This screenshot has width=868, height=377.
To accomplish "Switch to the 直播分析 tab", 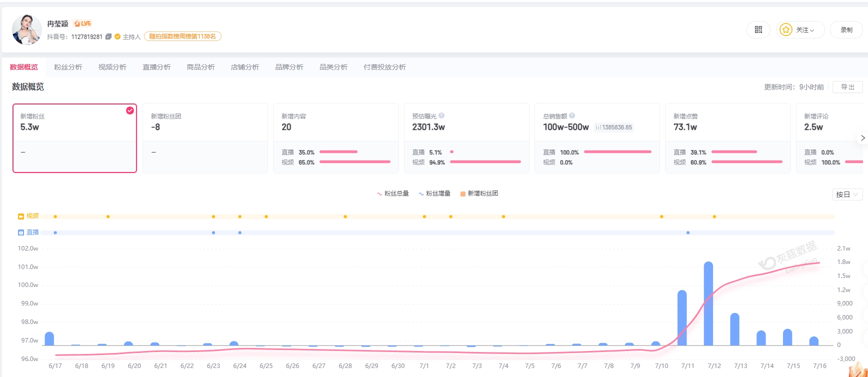I will point(156,67).
